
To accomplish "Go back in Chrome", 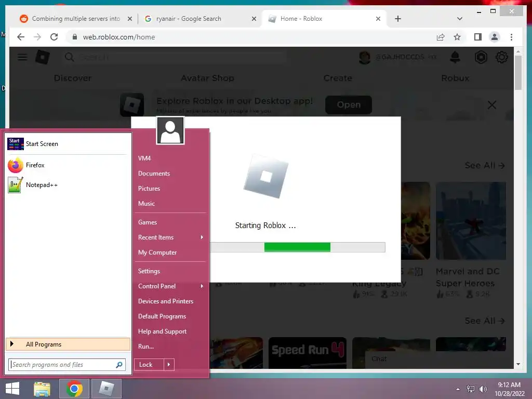I will click(x=21, y=37).
